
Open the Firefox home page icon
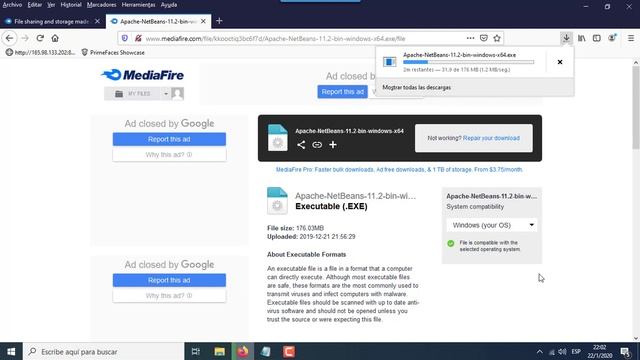point(55,38)
